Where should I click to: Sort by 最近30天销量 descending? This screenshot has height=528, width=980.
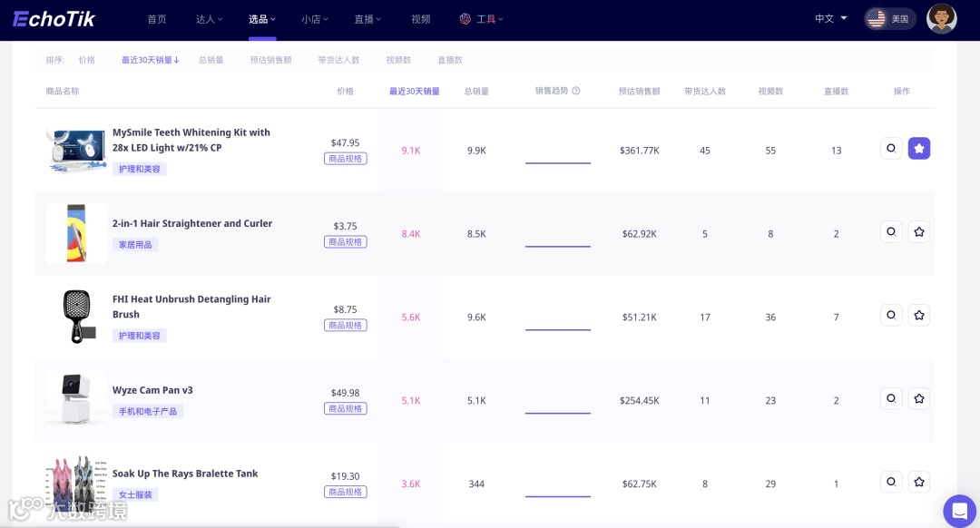[x=150, y=60]
